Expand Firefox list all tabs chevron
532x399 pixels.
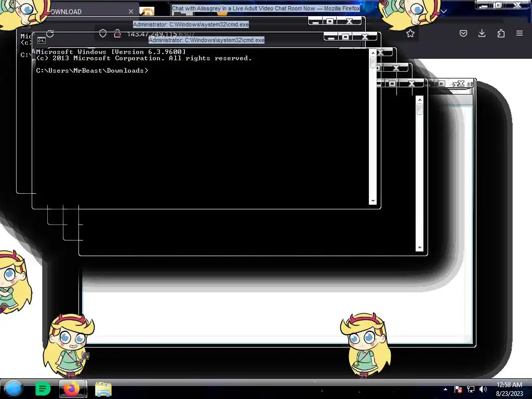(444, 11)
